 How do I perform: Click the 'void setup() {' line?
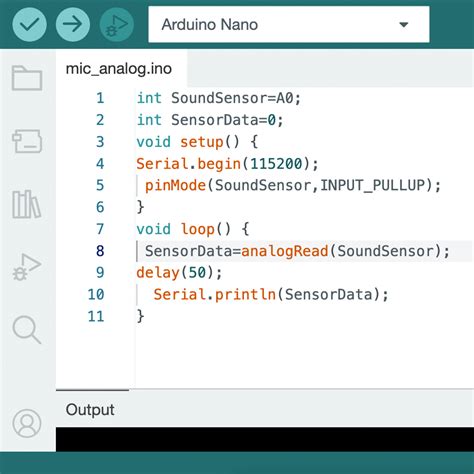point(197,142)
